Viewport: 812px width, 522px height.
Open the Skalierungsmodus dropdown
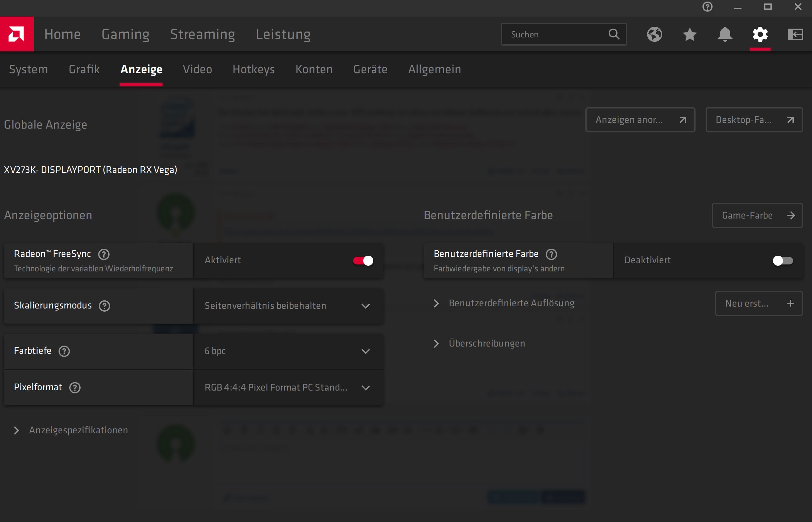pos(288,306)
